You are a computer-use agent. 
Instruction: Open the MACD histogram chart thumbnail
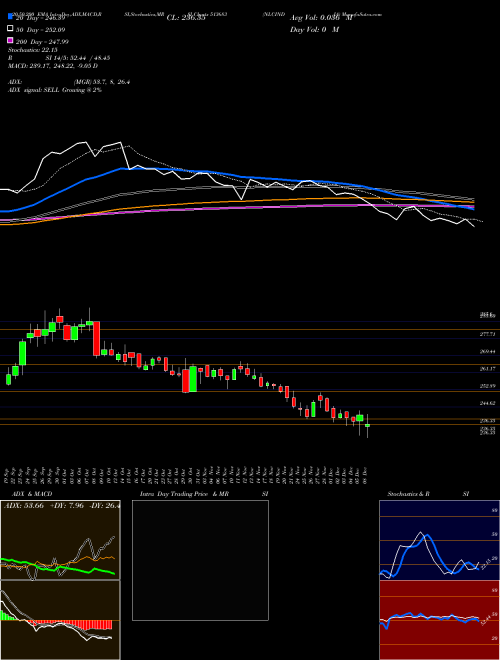pos(60,620)
